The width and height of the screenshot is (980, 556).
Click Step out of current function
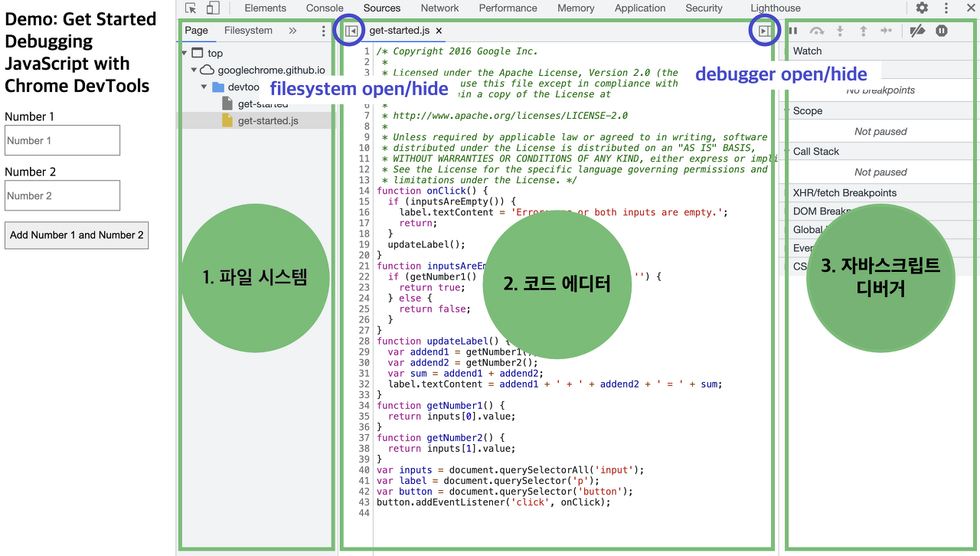[x=863, y=31]
